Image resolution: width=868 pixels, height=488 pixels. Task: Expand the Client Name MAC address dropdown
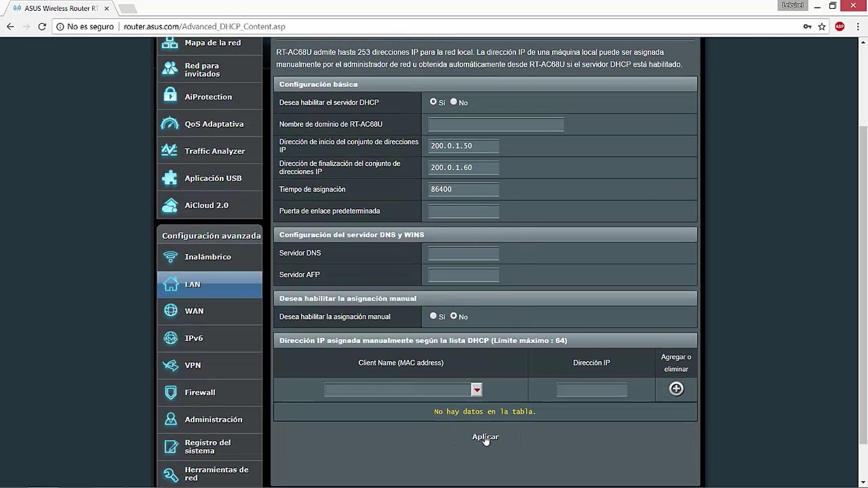477,390
